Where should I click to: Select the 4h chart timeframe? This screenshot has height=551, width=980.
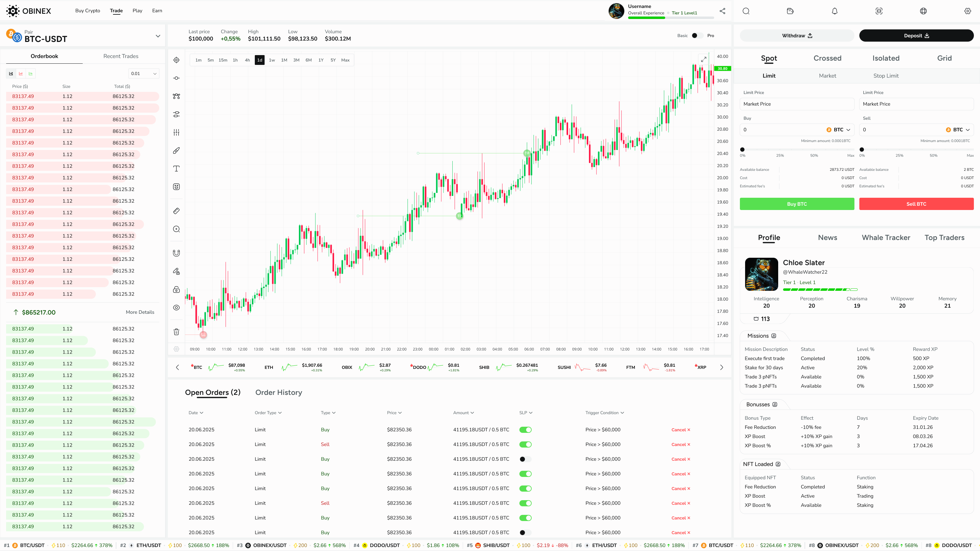(x=247, y=60)
